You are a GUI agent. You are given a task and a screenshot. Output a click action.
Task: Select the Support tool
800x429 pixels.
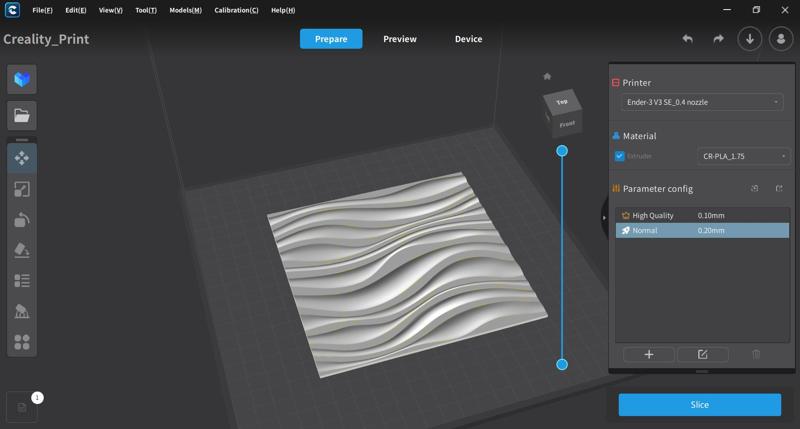pyautogui.click(x=22, y=311)
